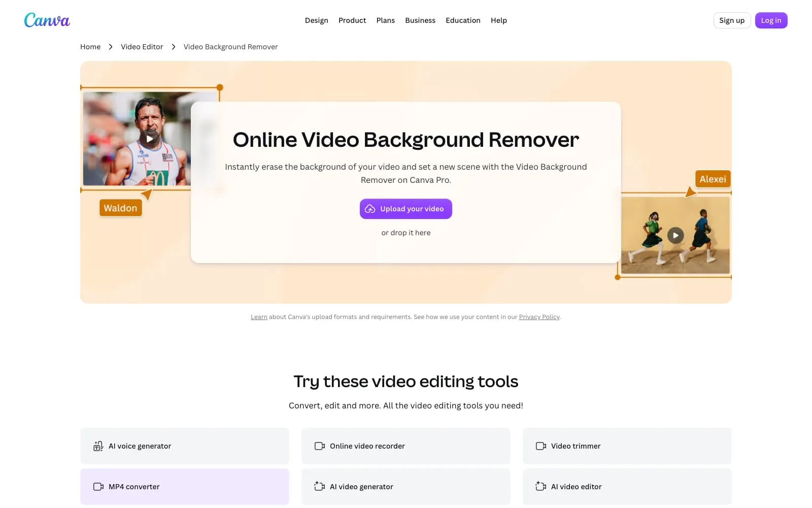Click the Alexei name tag
Image resolution: width=812 pixels, height=508 pixels.
[x=713, y=179]
